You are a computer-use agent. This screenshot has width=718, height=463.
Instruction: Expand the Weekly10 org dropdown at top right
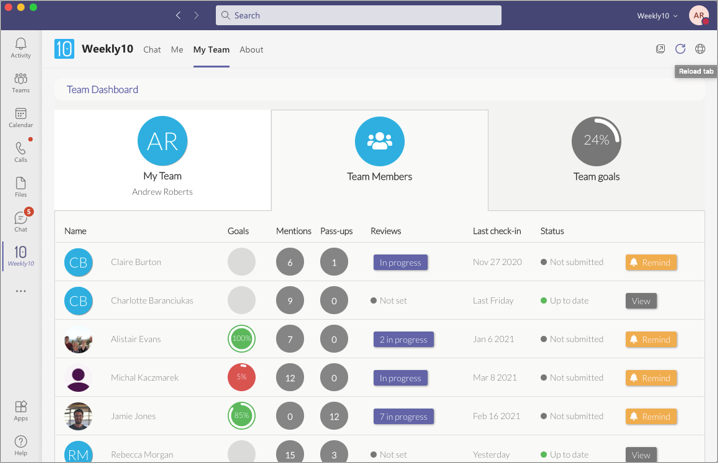click(x=657, y=16)
